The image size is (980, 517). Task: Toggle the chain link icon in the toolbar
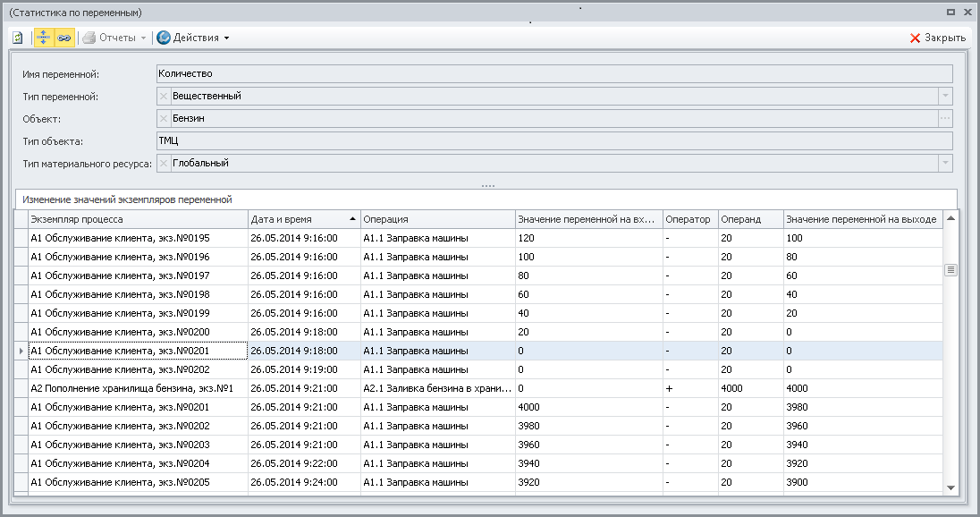(63, 38)
